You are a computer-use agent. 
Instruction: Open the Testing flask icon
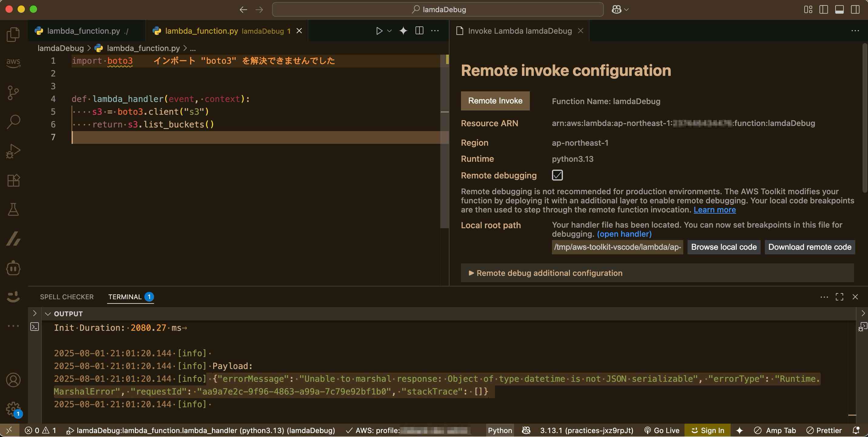coord(13,209)
